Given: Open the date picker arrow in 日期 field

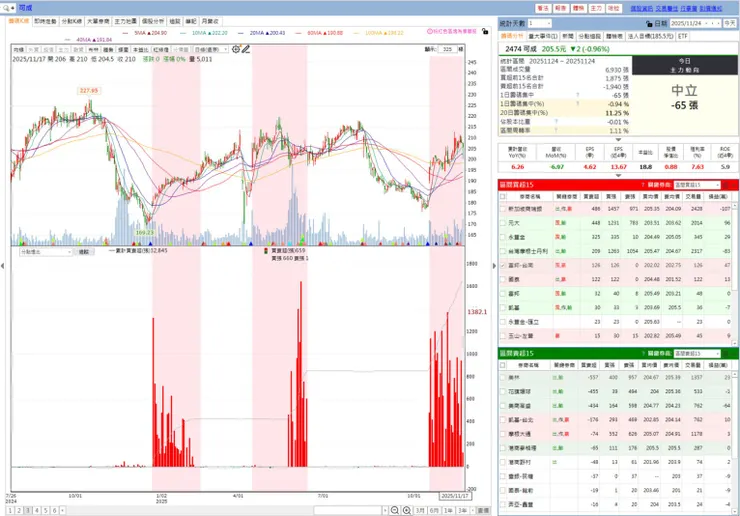Looking at the screenshot, I should 706,23.
